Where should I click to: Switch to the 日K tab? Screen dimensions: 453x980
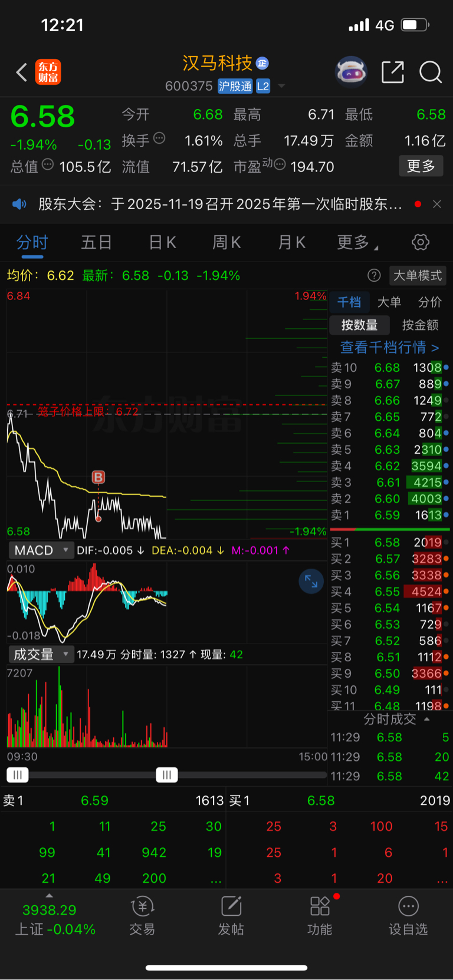click(x=162, y=242)
